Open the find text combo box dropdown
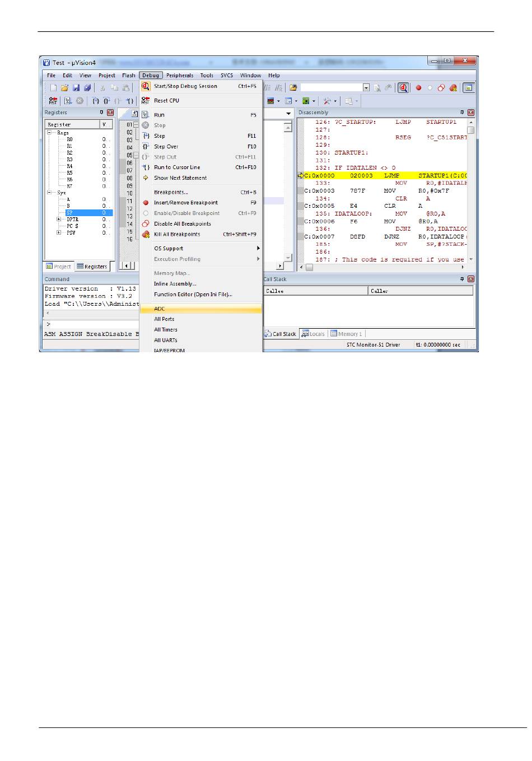532x761 pixels. (366, 88)
